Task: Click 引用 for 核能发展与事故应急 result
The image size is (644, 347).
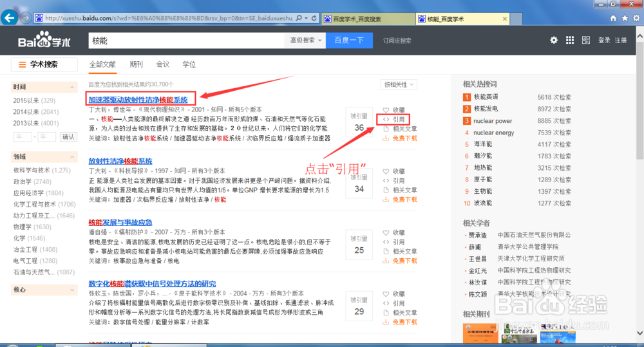Action: [x=393, y=242]
